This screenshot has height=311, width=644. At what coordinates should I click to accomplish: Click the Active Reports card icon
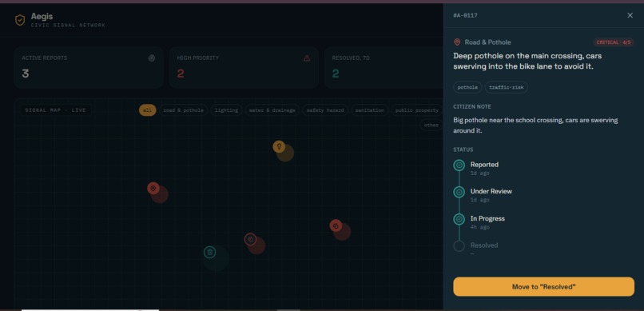(152, 58)
